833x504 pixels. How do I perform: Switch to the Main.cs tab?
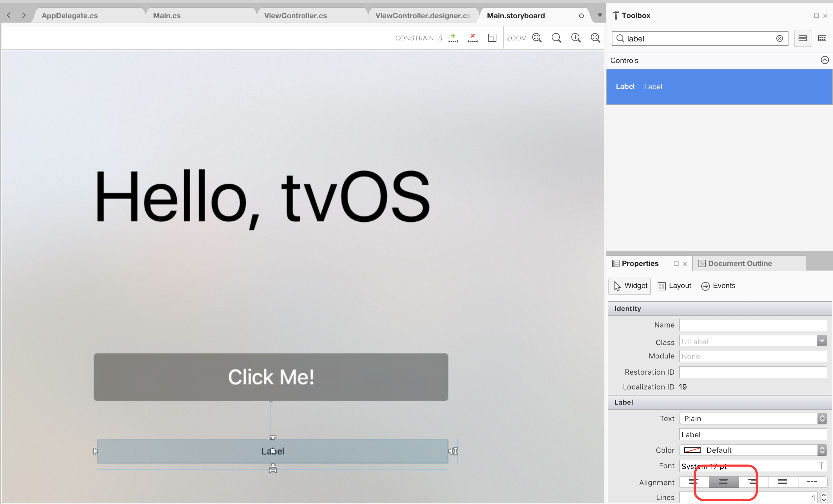click(x=167, y=15)
